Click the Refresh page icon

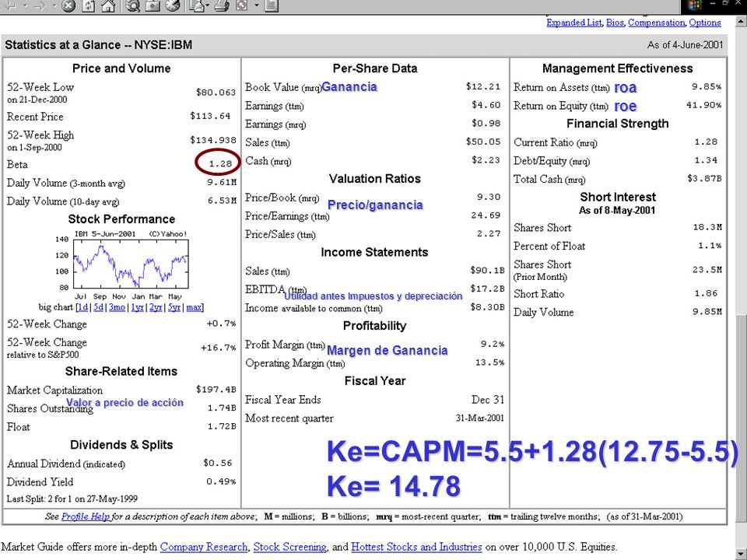click(89, 5)
